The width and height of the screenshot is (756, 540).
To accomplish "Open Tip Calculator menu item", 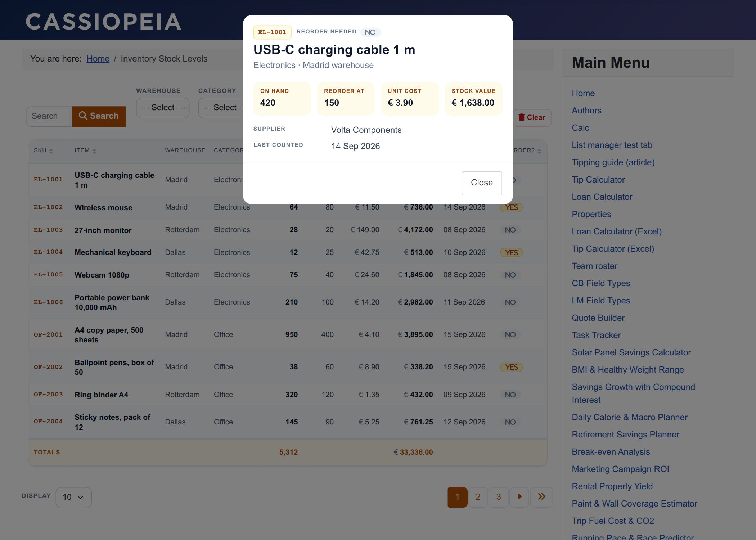I will click(598, 180).
